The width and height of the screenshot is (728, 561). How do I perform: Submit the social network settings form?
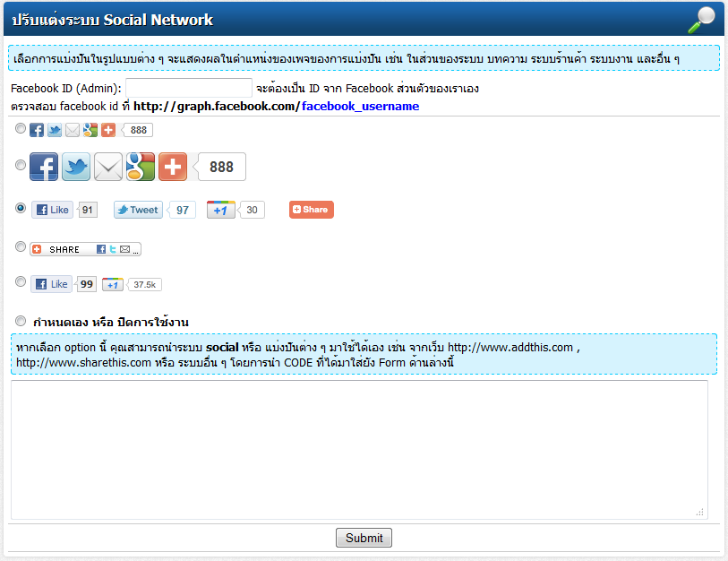pyautogui.click(x=364, y=538)
